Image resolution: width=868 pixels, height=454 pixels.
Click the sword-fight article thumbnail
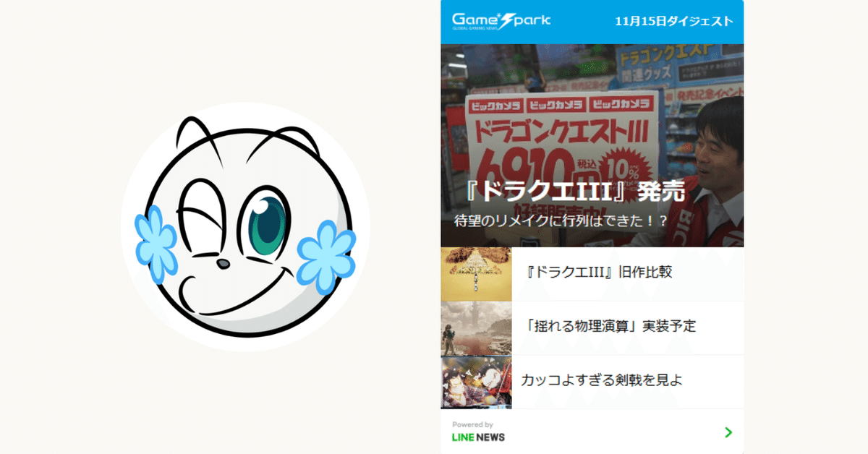[x=476, y=382]
